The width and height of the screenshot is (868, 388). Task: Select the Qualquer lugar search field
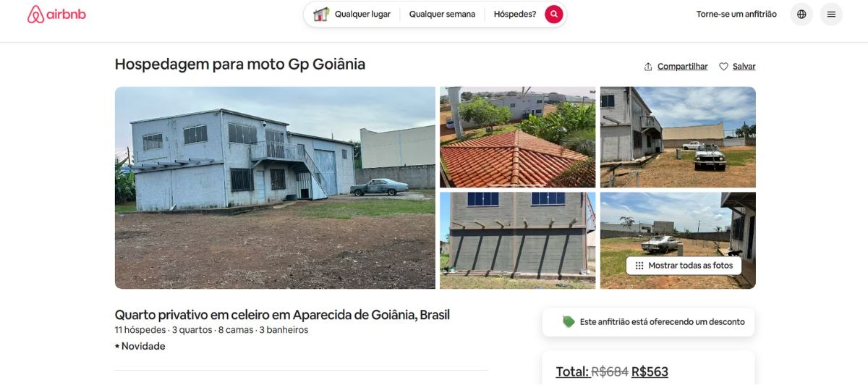coord(352,14)
